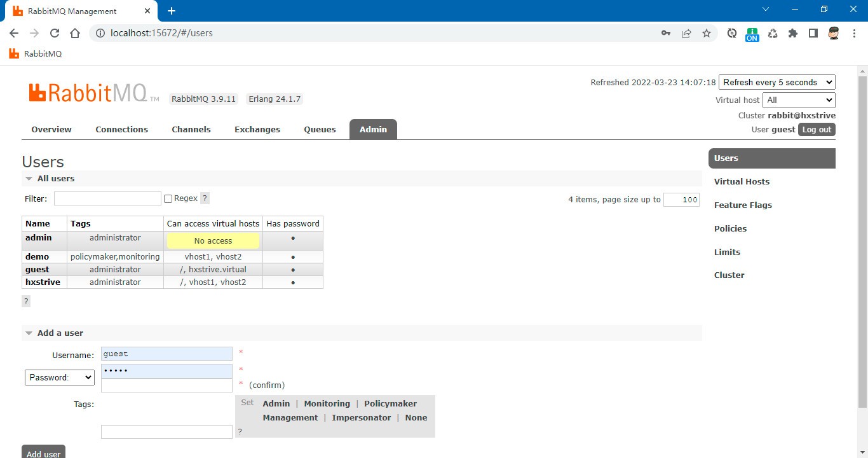Open the profile avatar icon
The height and width of the screenshot is (458, 868).
(834, 33)
